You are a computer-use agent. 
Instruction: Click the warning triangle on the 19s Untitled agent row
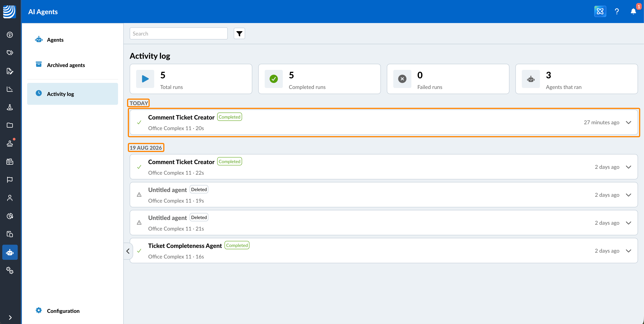coord(139,195)
